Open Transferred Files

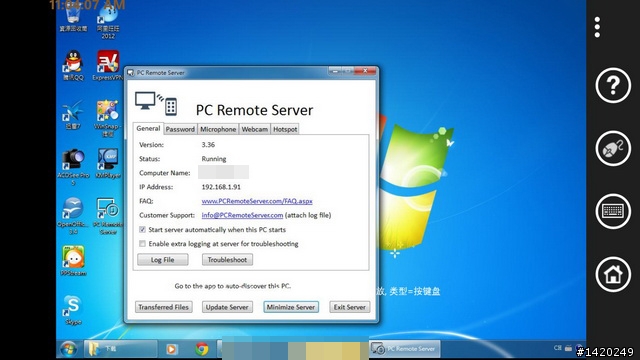(x=163, y=307)
